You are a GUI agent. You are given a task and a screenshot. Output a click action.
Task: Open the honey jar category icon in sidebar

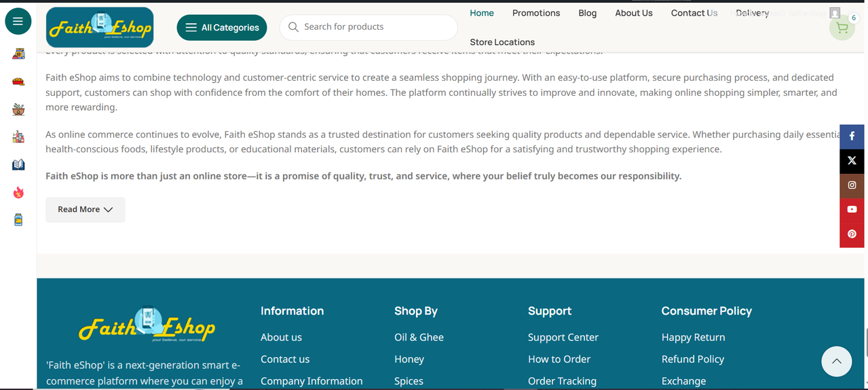click(18, 219)
